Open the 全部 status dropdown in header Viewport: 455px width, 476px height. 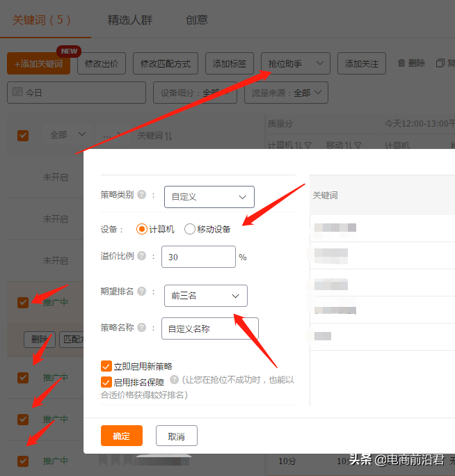coord(67,134)
